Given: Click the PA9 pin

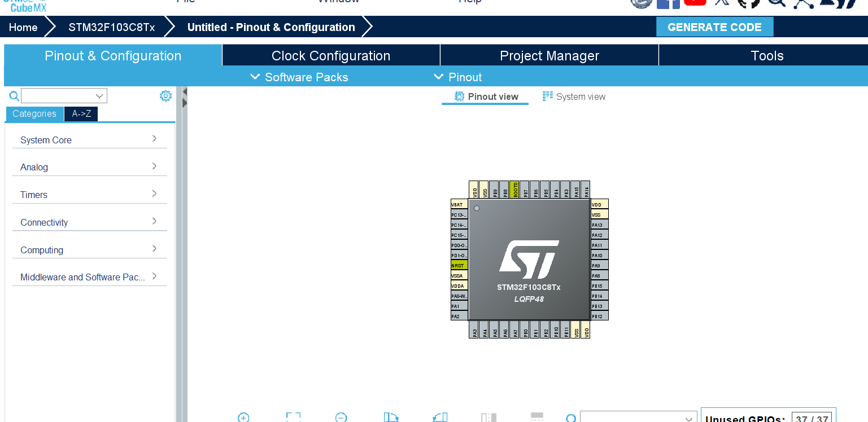Looking at the screenshot, I should pos(600,265).
